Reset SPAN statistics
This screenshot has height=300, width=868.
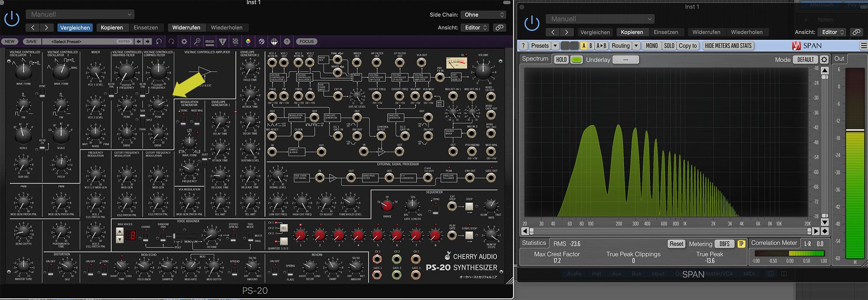(x=676, y=244)
